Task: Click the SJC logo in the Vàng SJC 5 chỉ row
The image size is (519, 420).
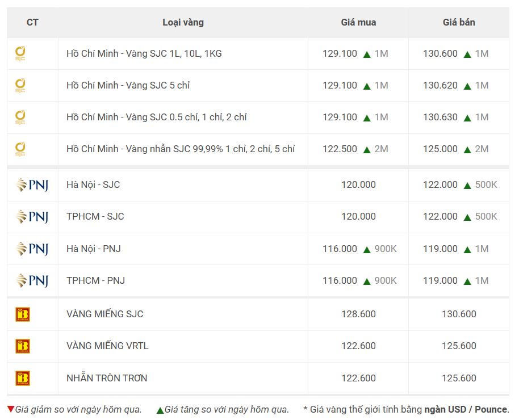Action: [x=20, y=85]
